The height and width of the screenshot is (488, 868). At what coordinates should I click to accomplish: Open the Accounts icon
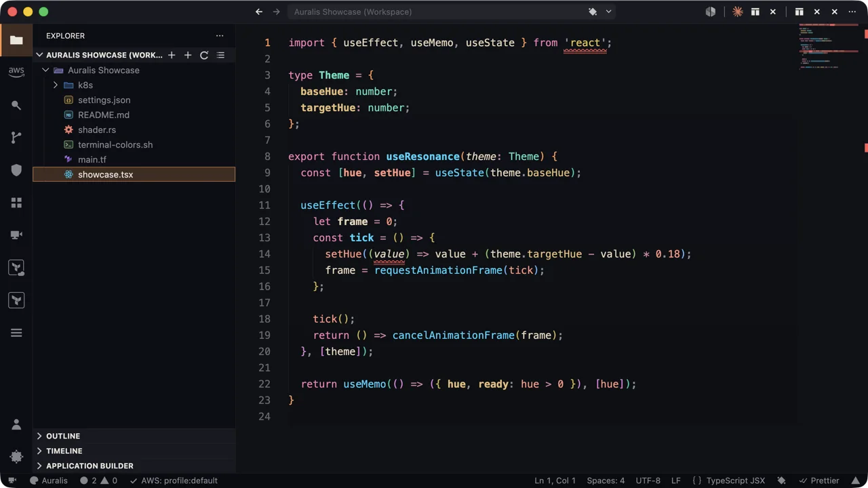(16, 424)
